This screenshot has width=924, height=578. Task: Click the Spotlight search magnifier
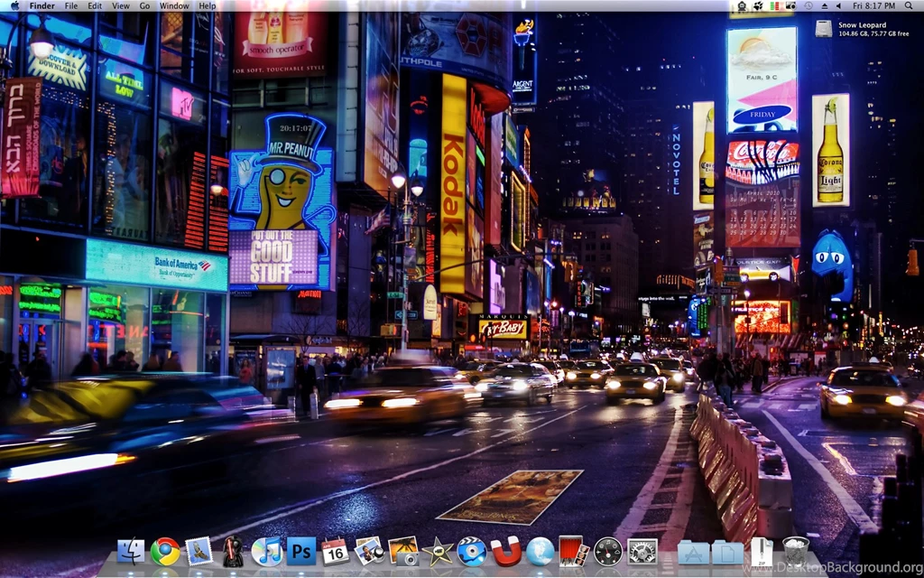coord(910,5)
